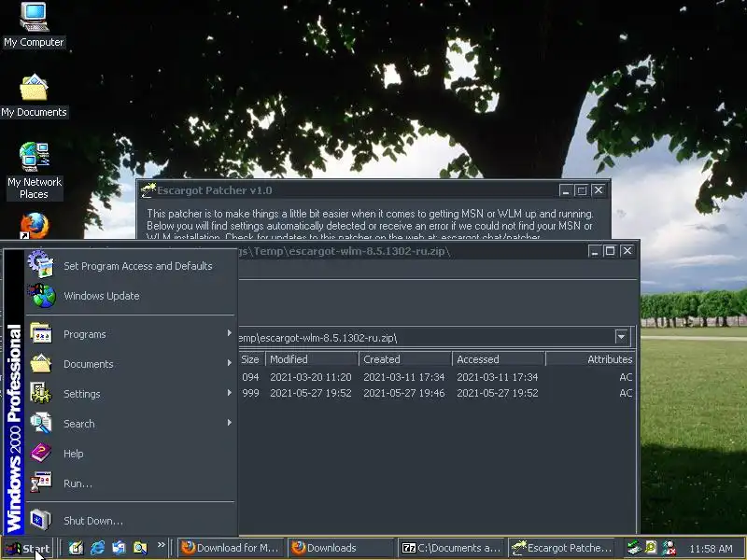Click the Start button
The width and height of the screenshot is (747, 560).
pyautogui.click(x=28, y=548)
